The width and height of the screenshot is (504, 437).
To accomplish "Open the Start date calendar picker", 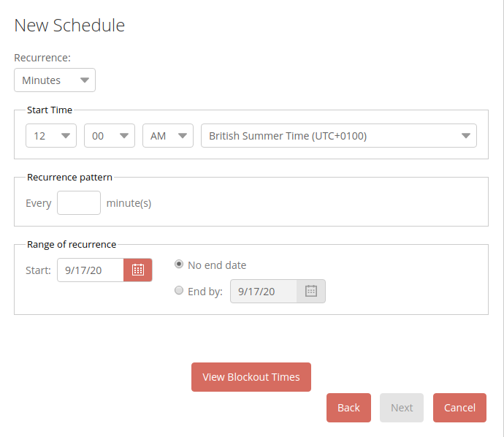I will [137, 270].
